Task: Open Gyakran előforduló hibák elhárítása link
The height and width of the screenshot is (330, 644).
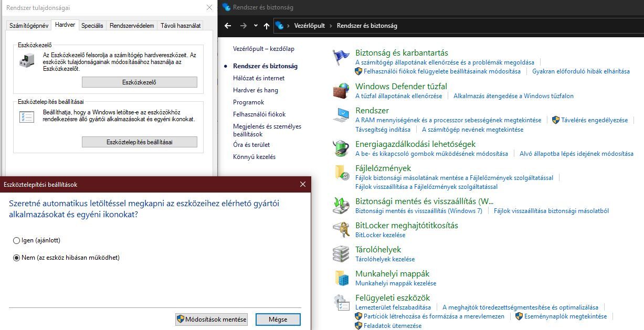Action: [581, 71]
